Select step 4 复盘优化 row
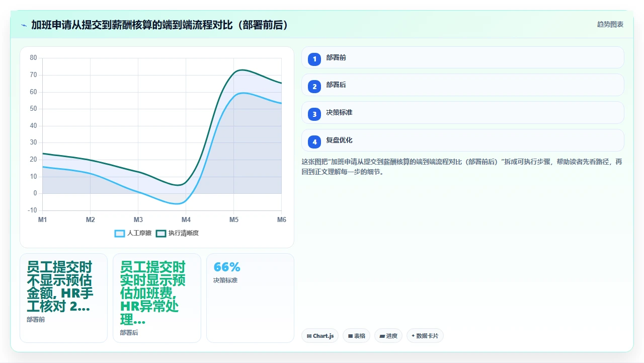644x363 pixels. pos(463,140)
